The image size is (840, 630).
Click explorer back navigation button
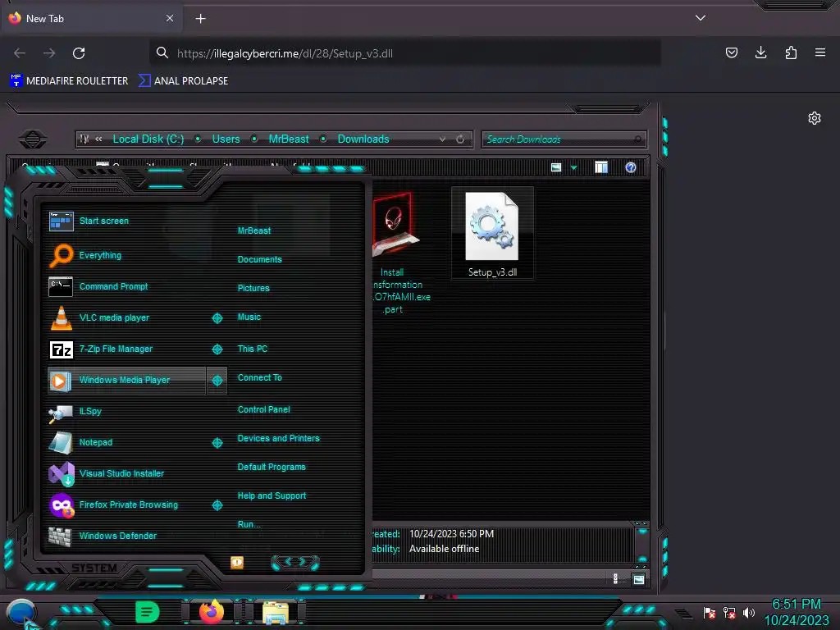point(32,139)
